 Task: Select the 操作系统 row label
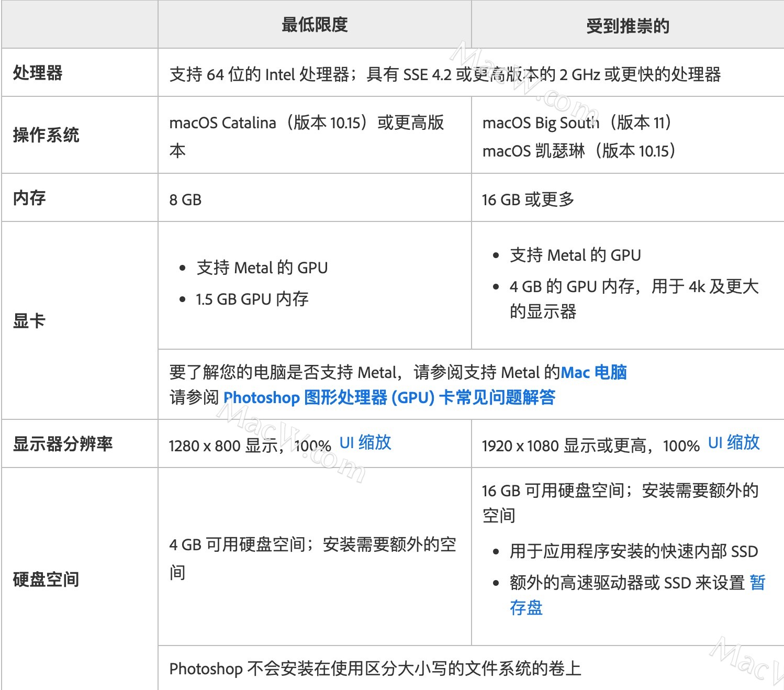click(x=46, y=135)
